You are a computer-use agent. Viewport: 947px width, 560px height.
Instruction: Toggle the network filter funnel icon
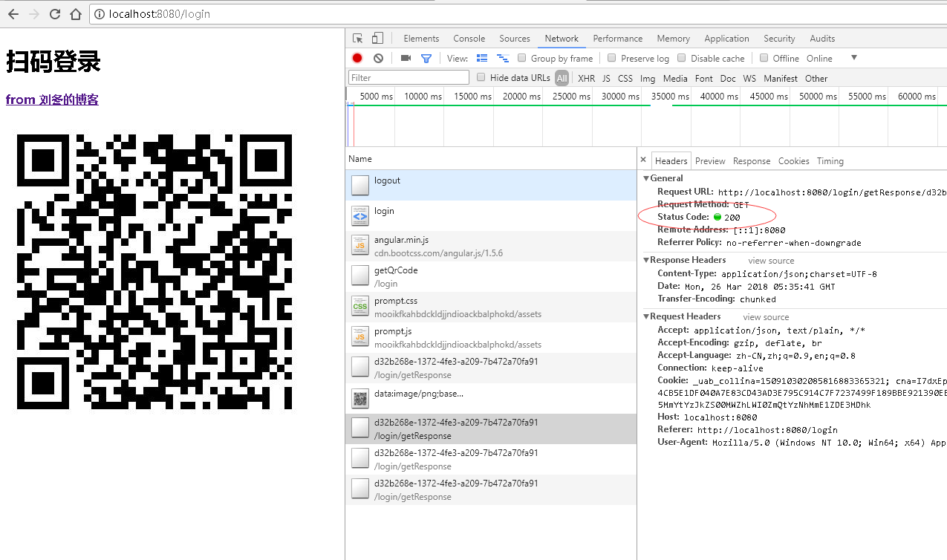click(426, 58)
